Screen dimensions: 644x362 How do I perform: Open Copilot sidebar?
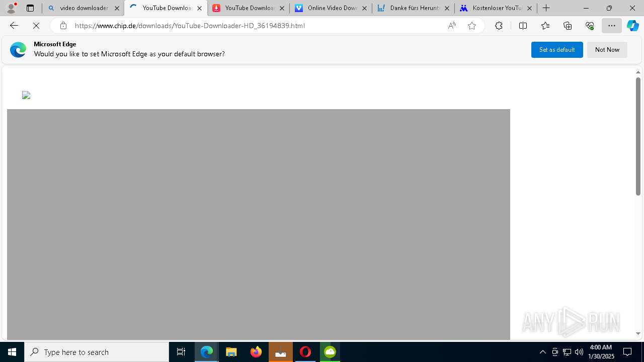(633, 26)
